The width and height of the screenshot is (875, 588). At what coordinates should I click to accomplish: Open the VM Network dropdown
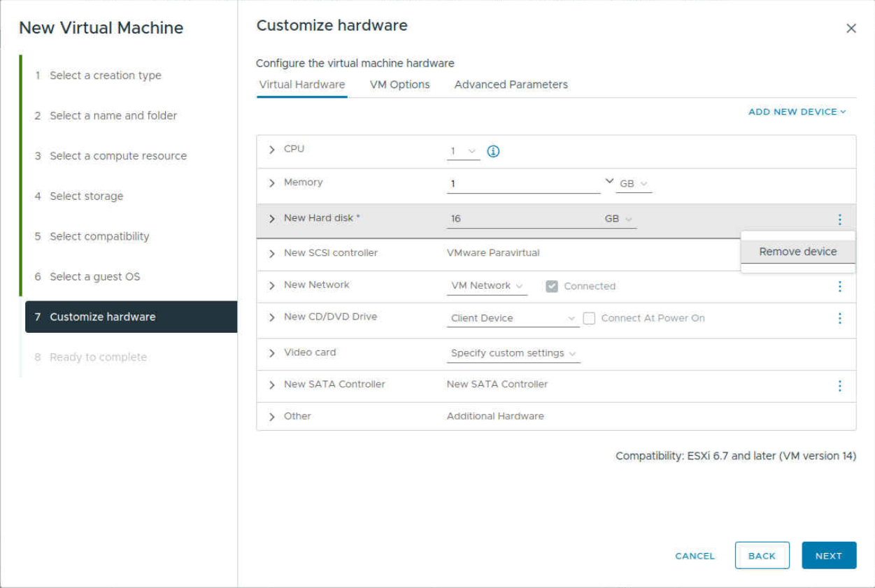(x=487, y=286)
